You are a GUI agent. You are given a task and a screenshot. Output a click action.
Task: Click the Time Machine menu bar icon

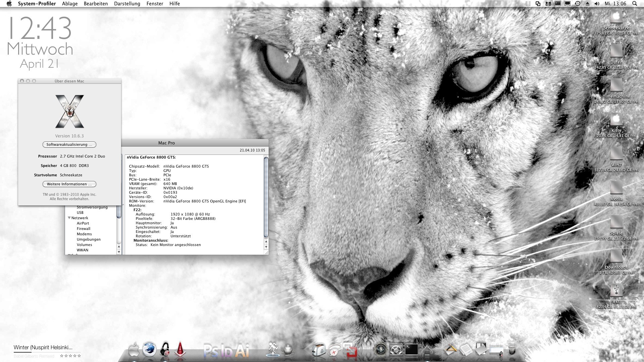[577, 4]
